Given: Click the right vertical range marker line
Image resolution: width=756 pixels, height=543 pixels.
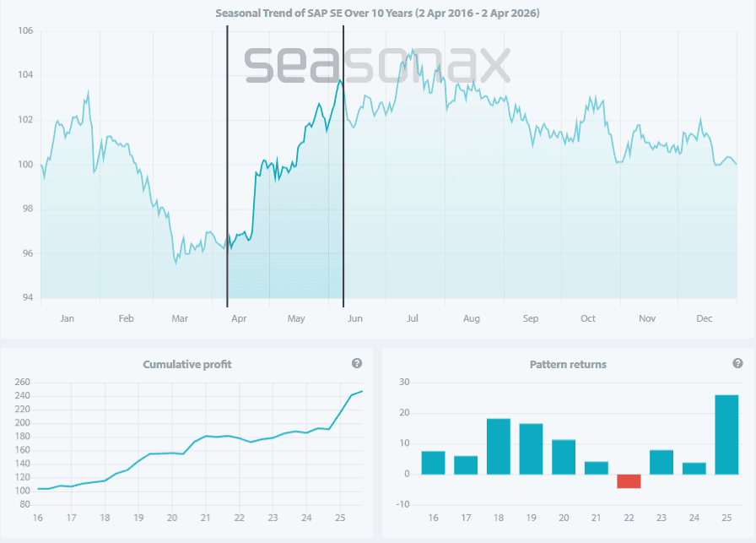Looking at the screenshot, I should click(x=343, y=169).
